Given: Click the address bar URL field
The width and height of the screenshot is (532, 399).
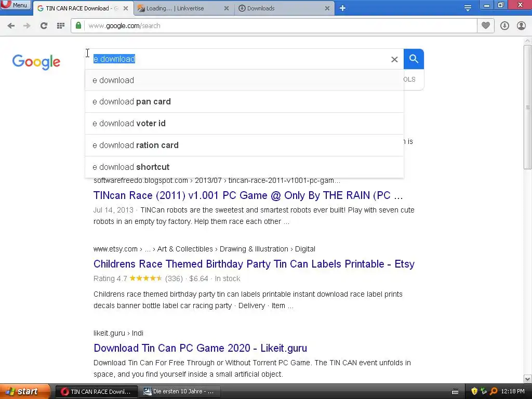Looking at the screenshot, I should pyautogui.click(x=280, y=26).
